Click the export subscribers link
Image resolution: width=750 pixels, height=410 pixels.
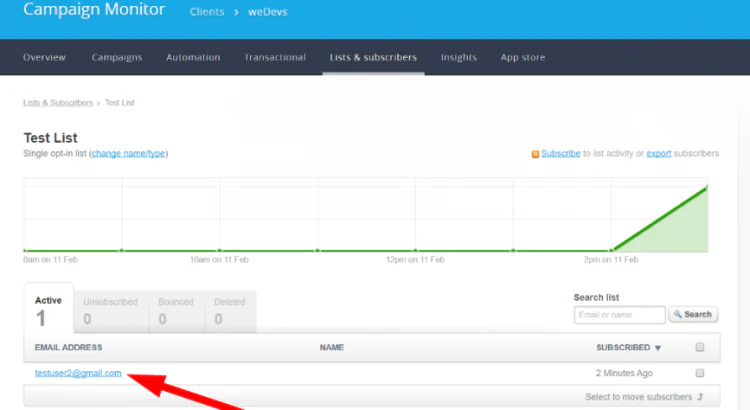659,154
